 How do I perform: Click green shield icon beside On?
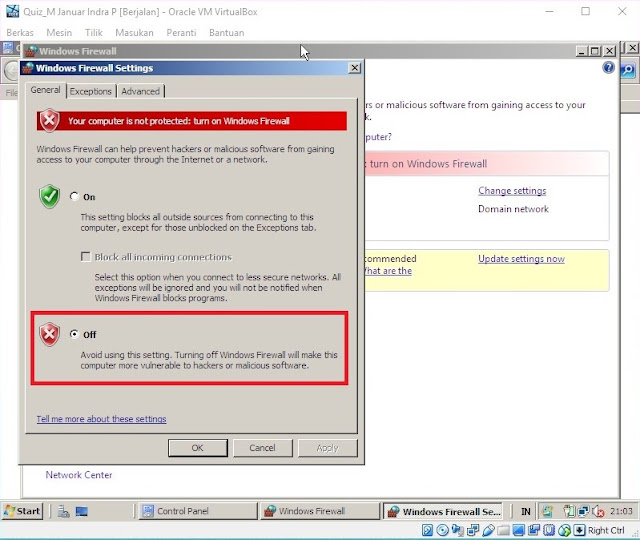click(x=49, y=196)
